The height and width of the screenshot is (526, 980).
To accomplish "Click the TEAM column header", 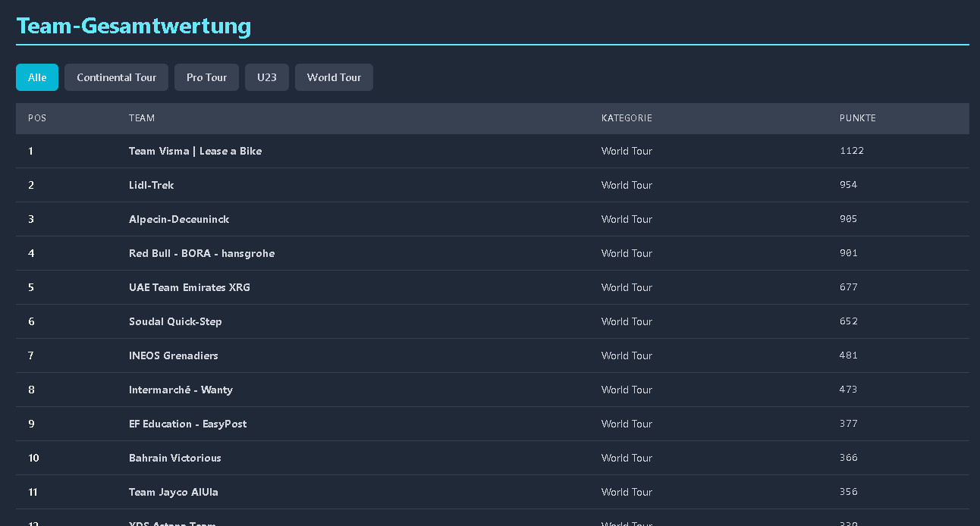I will point(142,118).
